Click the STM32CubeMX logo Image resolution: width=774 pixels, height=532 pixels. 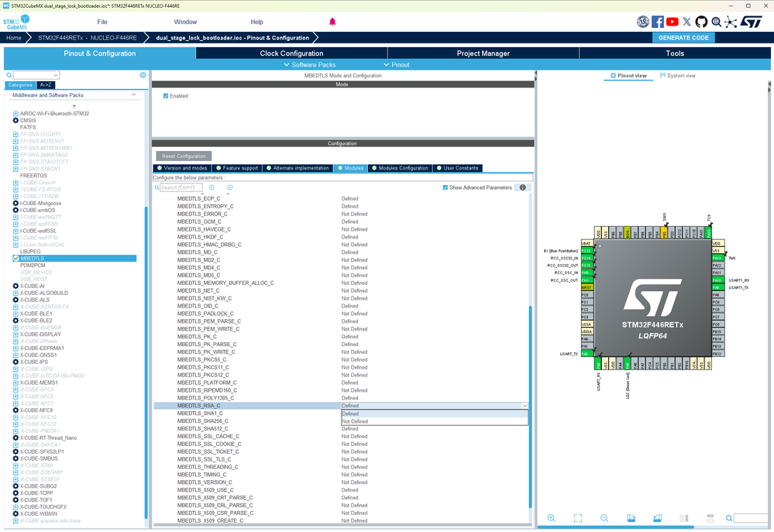click(x=16, y=22)
